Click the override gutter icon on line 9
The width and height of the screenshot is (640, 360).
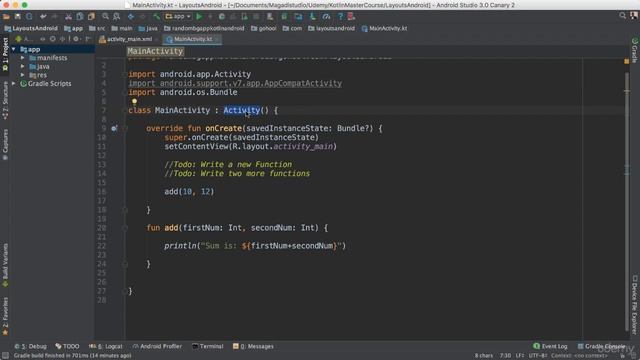114,129
